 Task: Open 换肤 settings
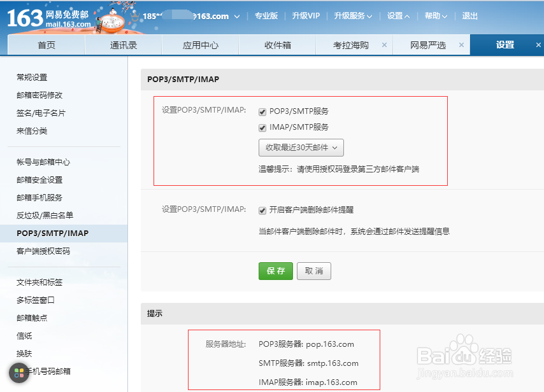[x=24, y=354]
